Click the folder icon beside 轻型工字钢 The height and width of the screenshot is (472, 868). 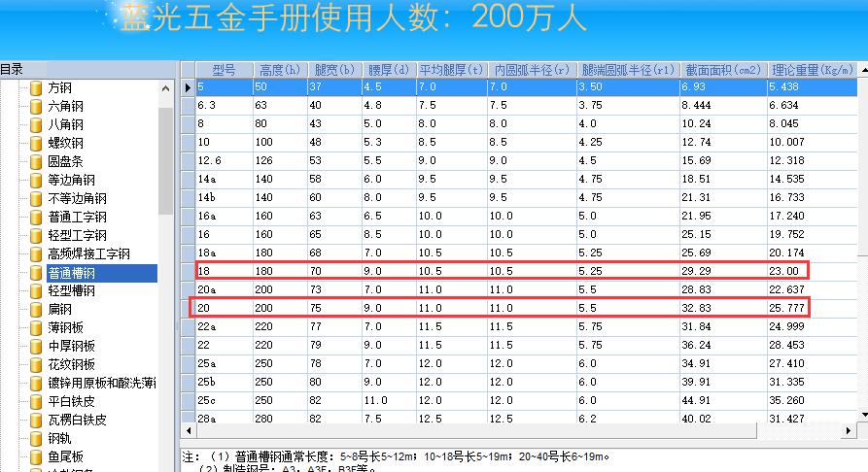(36, 236)
